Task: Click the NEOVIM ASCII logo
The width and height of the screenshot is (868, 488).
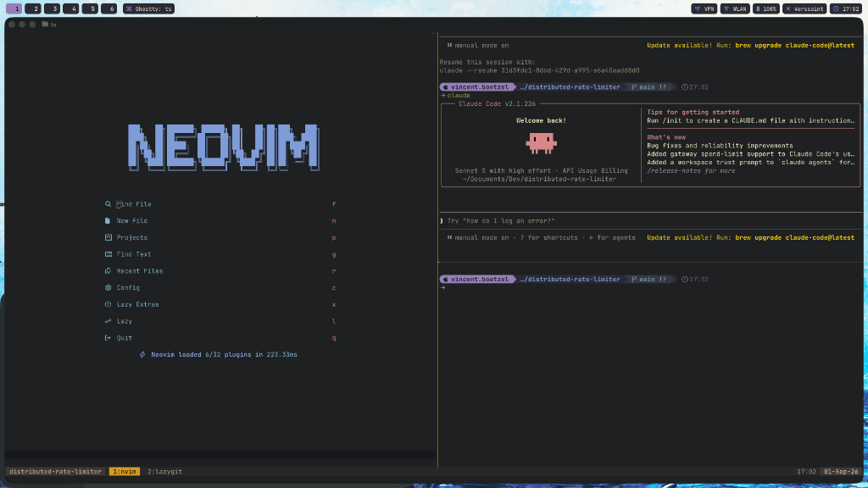Action: (224, 147)
